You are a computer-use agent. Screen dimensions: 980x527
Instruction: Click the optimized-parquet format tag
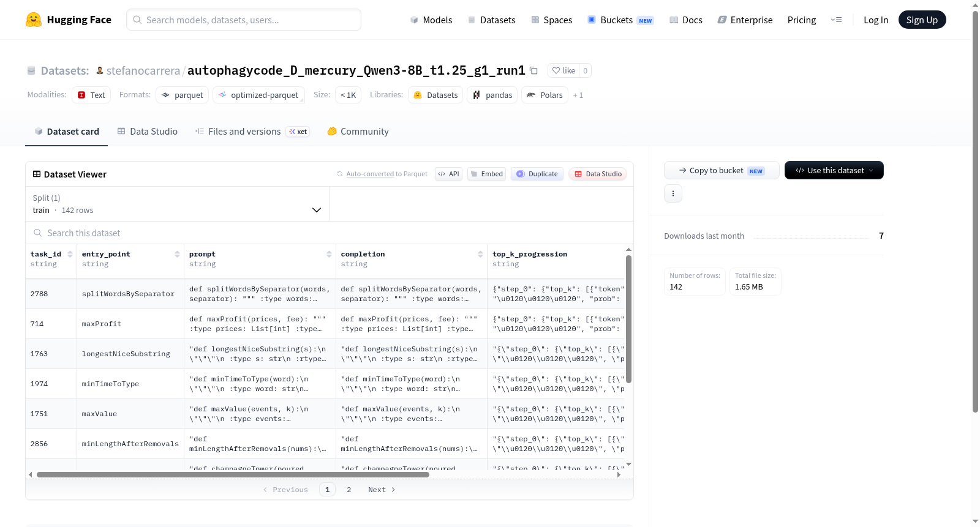[x=258, y=95]
